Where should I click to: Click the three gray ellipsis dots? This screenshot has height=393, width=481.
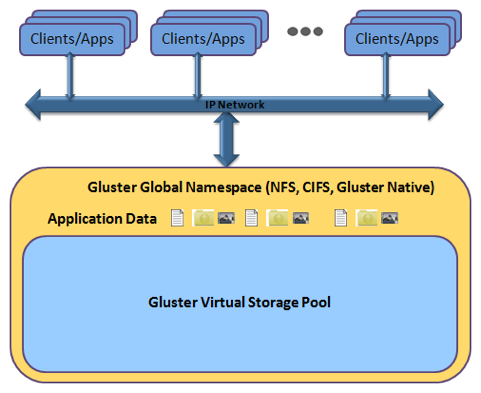pos(305,31)
